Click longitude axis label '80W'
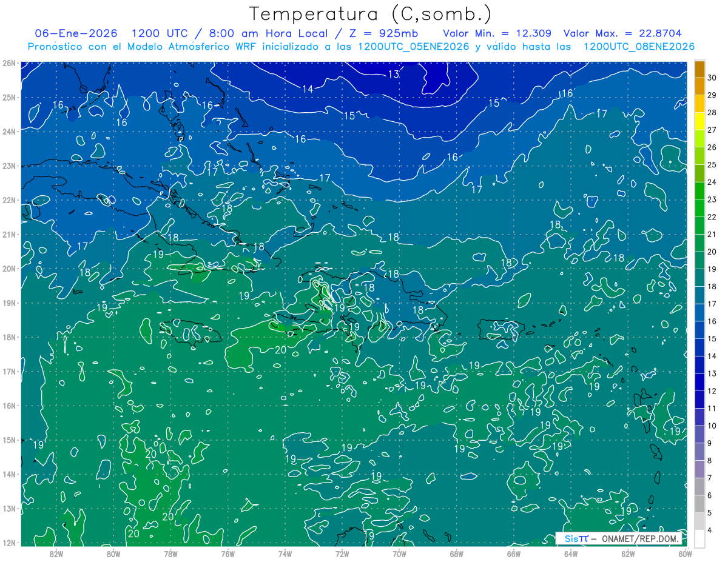Image resolution: width=728 pixels, height=562 pixels. (x=113, y=554)
